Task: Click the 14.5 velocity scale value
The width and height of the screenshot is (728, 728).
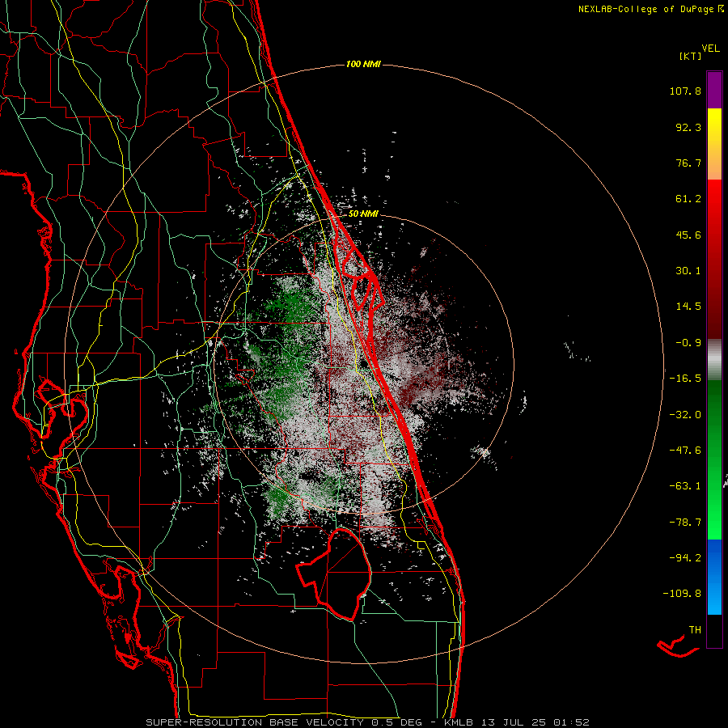Action: 688,307
